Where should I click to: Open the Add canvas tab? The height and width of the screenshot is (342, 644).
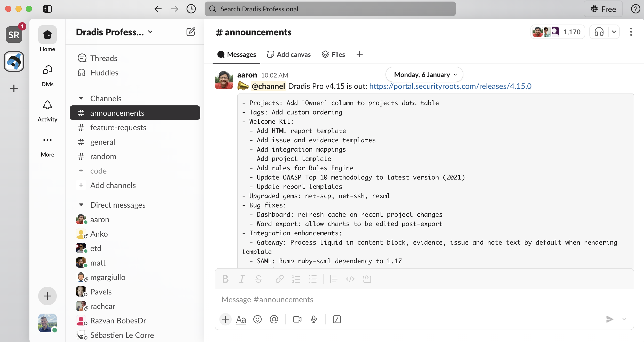(x=288, y=54)
